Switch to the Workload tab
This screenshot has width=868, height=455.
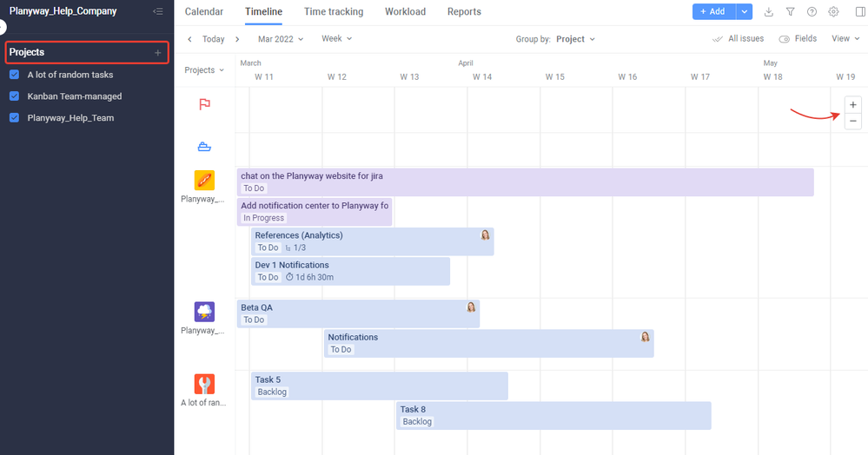coord(405,11)
